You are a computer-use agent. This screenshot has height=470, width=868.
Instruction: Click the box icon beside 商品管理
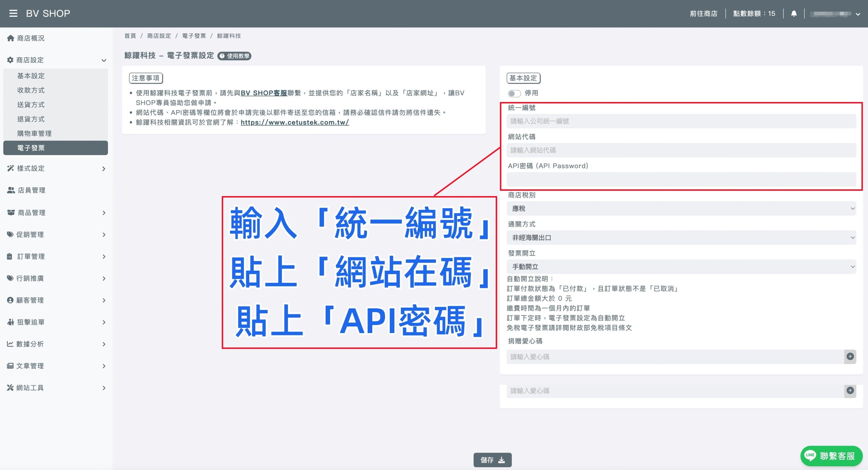(x=11, y=213)
